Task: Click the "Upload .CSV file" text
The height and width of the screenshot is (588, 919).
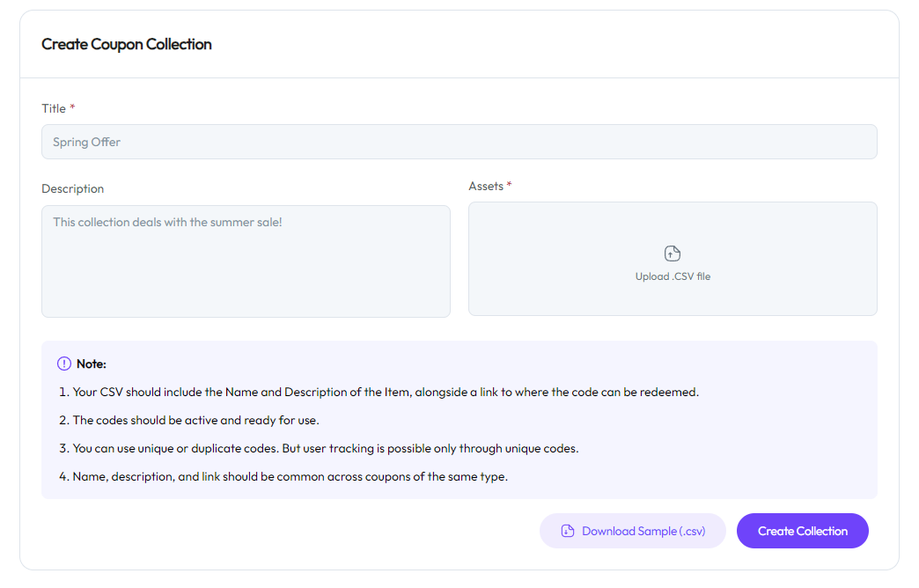Action: point(673,276)
